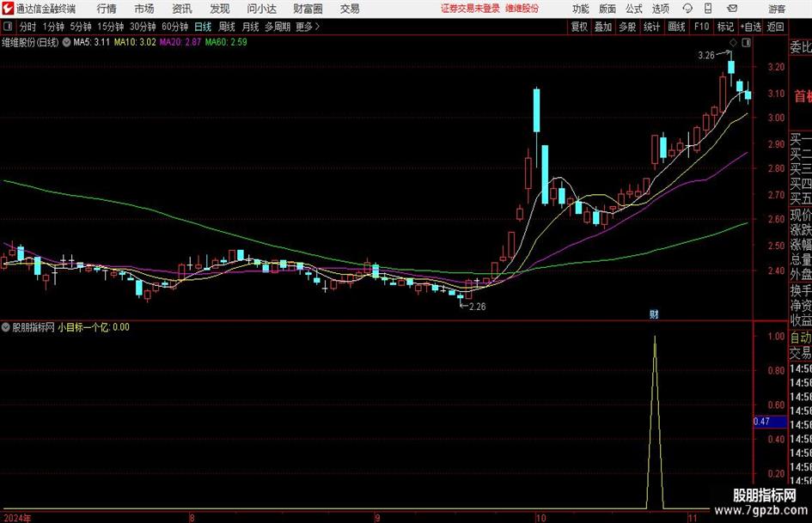Click 证券交易未登录 login link
Viewport: 812px width, 523px height.
point(470,9)
